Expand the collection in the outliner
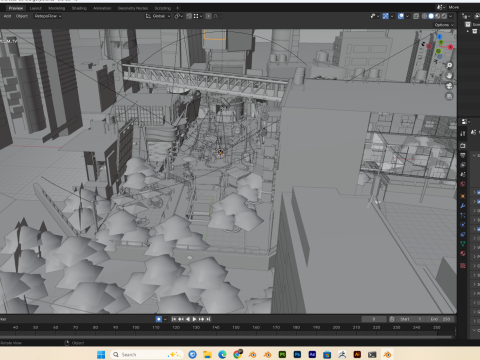This screenshot has width=480, height=360. click(x=468, y=31)
